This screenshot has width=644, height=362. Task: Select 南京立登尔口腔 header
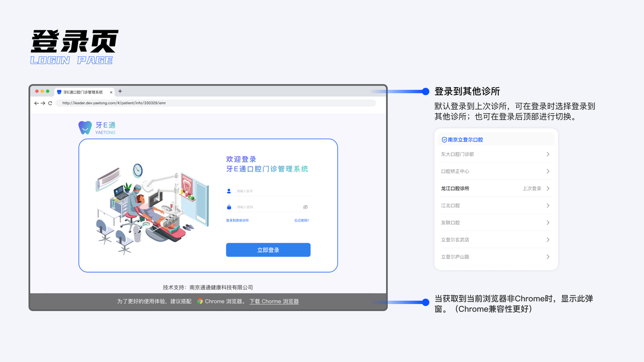tap(496, 140)
